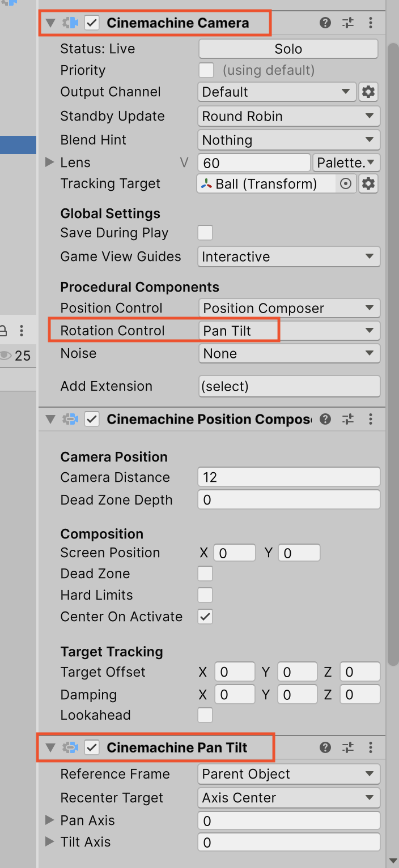Open the Standby Update dropdown

coord(288,116)
